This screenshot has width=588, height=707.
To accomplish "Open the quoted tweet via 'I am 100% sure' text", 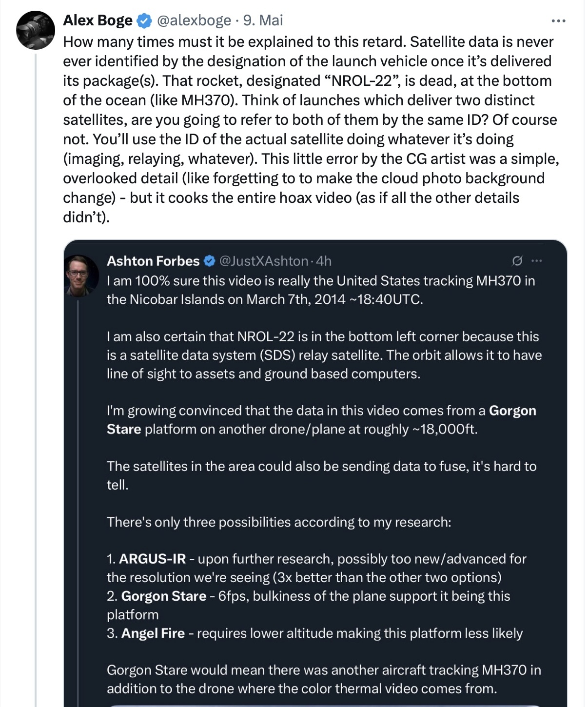I will coord(321,290).
